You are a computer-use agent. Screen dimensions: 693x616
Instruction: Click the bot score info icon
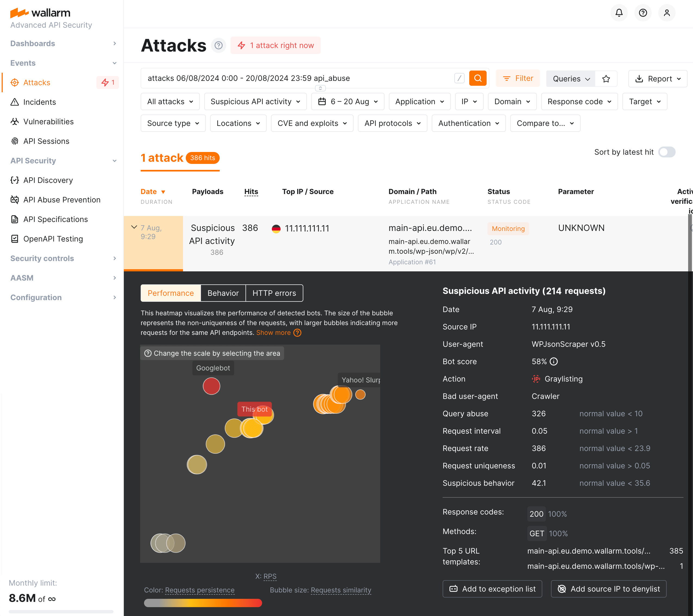pyautogui.click(x=554, y=361)
